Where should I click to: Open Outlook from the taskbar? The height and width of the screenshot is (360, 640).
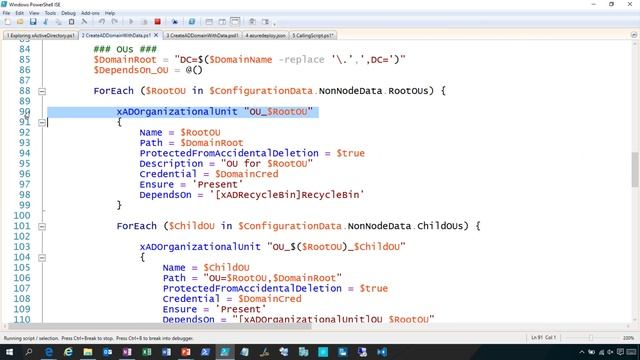(107, 352)
